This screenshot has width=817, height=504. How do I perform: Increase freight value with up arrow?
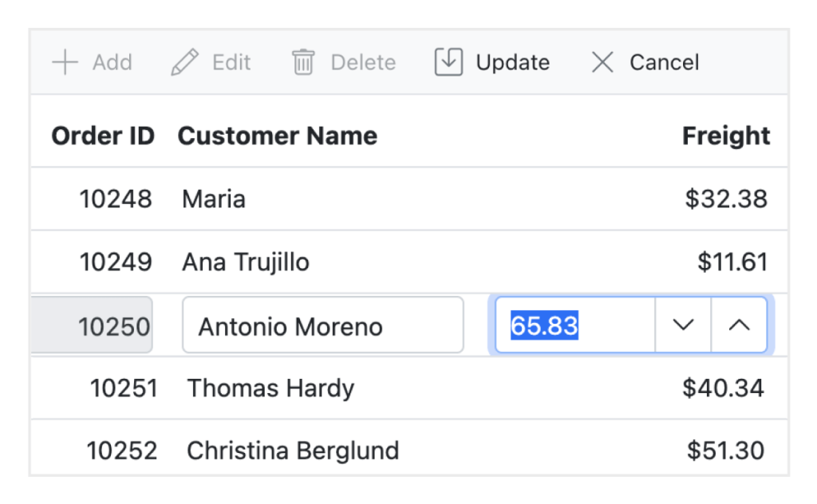pyautogui.click(x=740, y=325)
